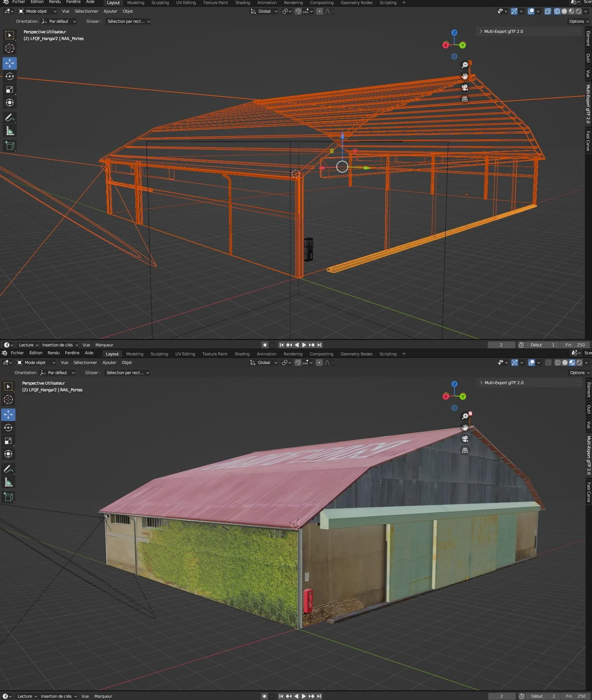
Task: Open Mode objet dropdown in bottom window
Action: [x=36, y=363]
